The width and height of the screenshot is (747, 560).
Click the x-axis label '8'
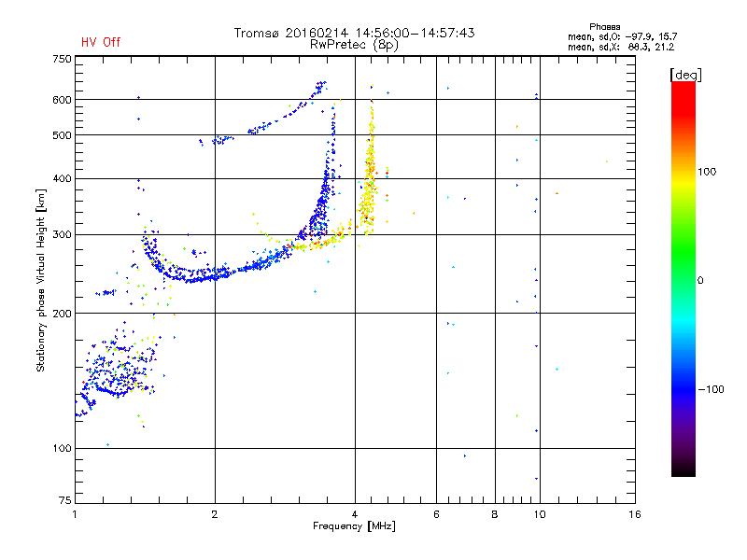(x=495, y=514)
